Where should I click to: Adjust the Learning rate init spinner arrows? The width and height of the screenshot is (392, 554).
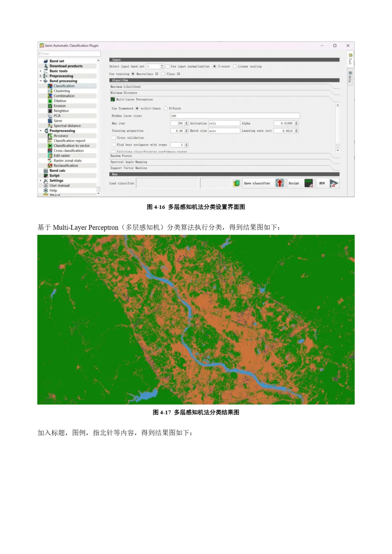pyautogui.click(x=296, y=131)
